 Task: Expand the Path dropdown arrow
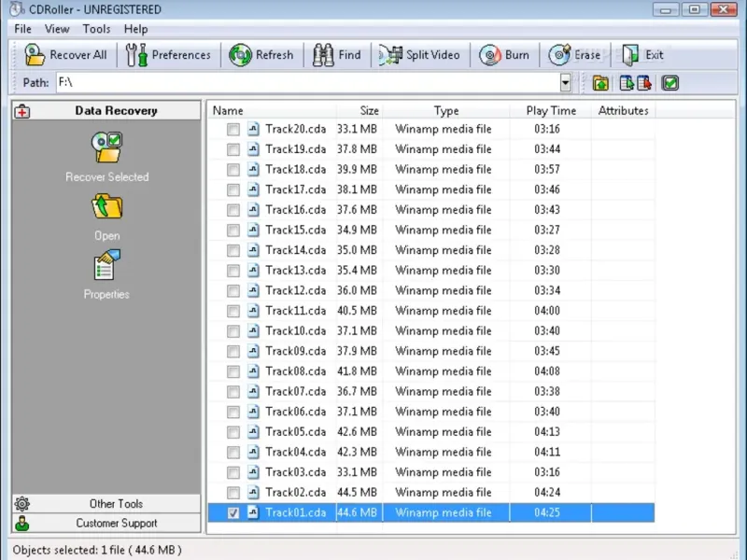565,83
